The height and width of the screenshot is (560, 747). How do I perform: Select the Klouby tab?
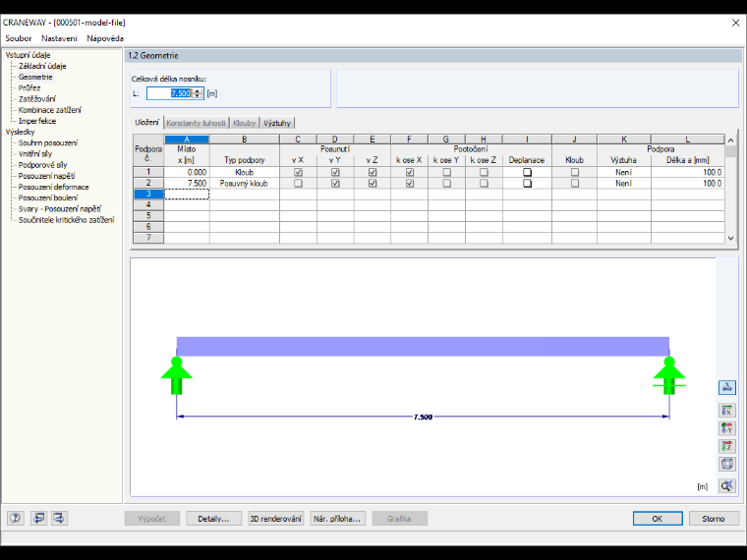coord(245,123)
